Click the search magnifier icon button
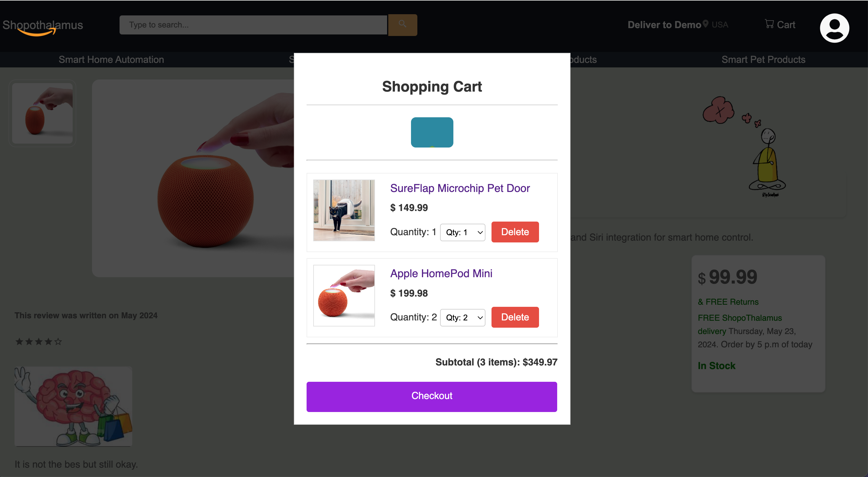Image resolution: width=868 pixels, height=477 pixels. point(402,24)
